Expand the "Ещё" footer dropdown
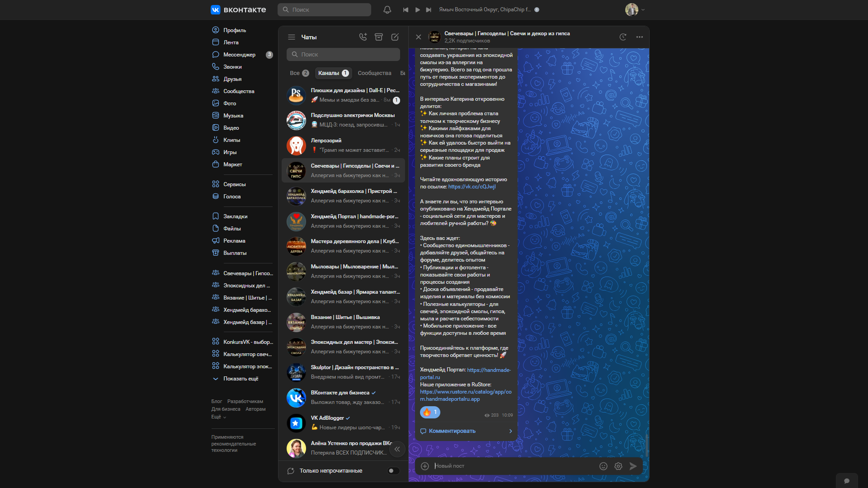The width and height of the screenshot is (868, 488). point(218,417)
